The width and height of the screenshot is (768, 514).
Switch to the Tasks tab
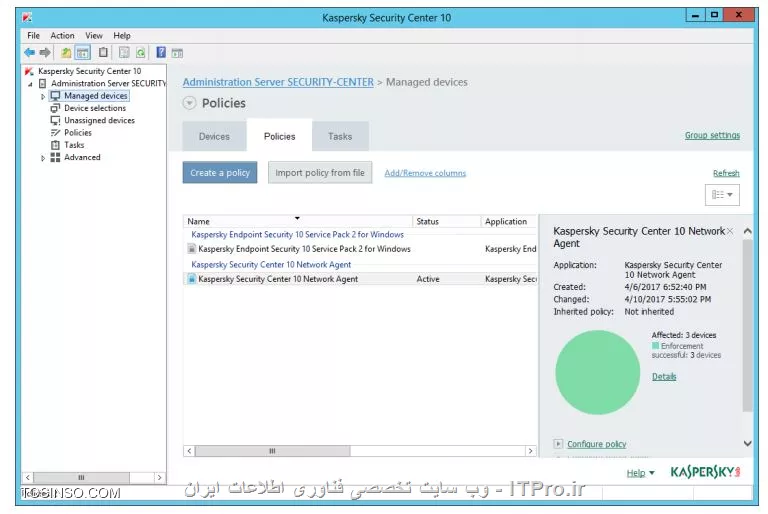pos(340,136)
